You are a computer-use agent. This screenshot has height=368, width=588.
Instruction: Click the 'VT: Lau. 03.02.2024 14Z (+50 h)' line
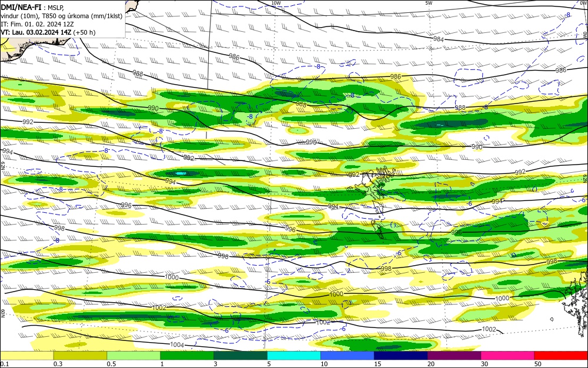click(x=48, y=32)
